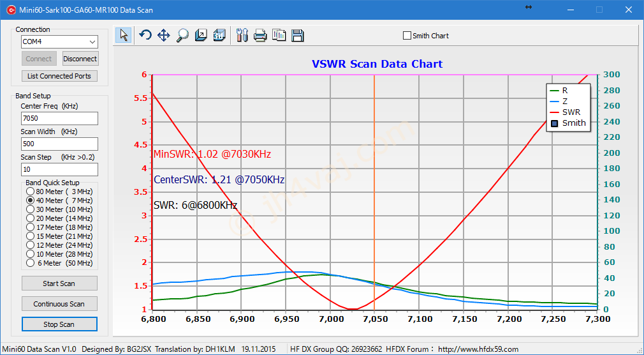Click the SWR: 6@6800KHz readout text

tap(196, 205)
